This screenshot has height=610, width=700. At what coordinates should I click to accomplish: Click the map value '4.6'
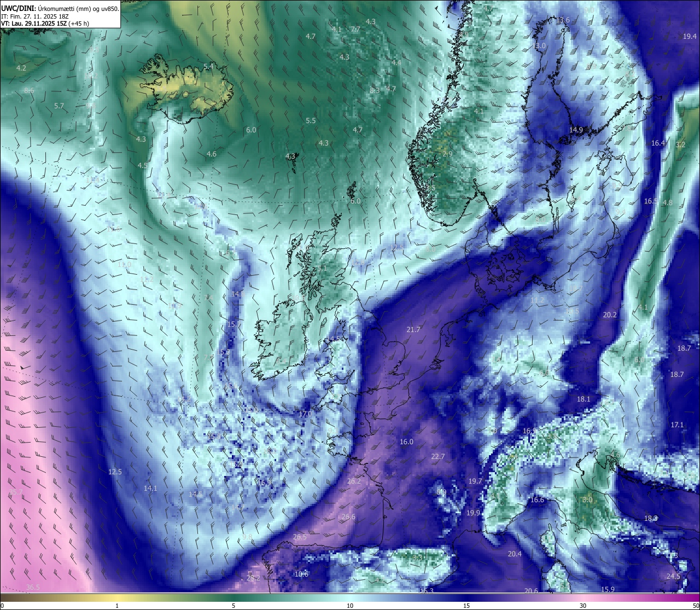[x=211, y=154]
